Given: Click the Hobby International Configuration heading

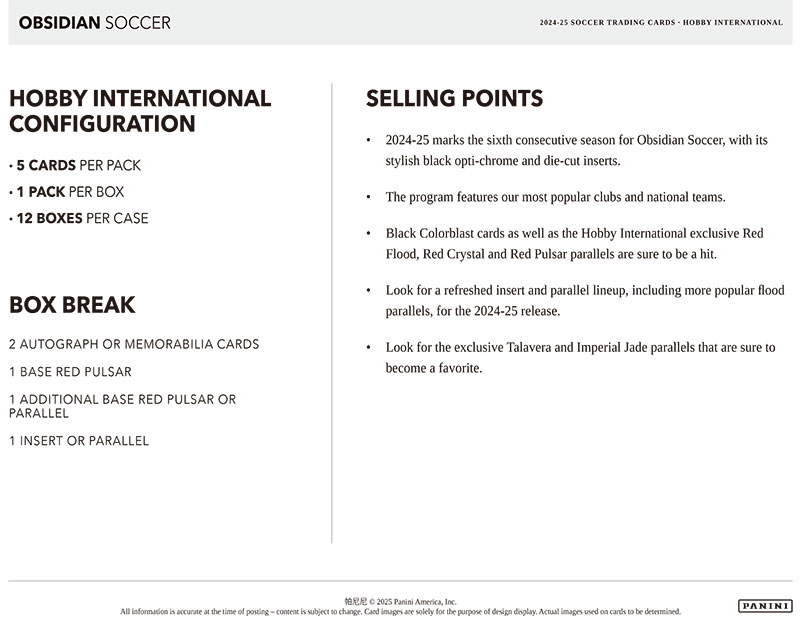Looking at the screenshot, I should 140,111.
